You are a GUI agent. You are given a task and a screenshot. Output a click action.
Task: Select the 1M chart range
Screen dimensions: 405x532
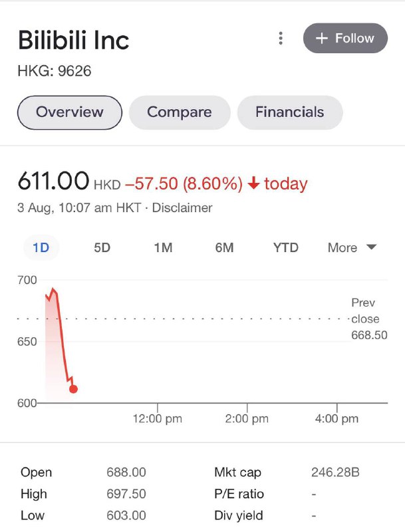[x=163, y=247]
